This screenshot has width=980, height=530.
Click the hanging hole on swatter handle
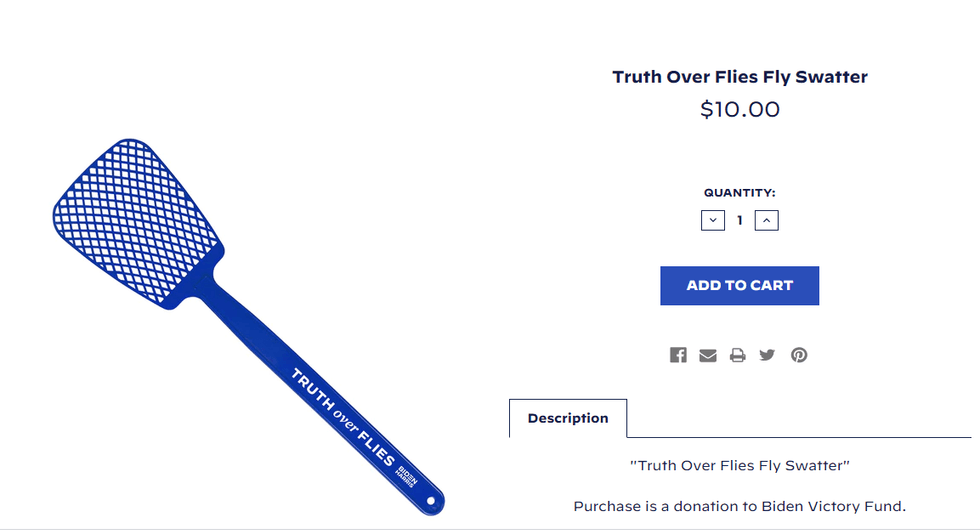(x=431, y=501)
